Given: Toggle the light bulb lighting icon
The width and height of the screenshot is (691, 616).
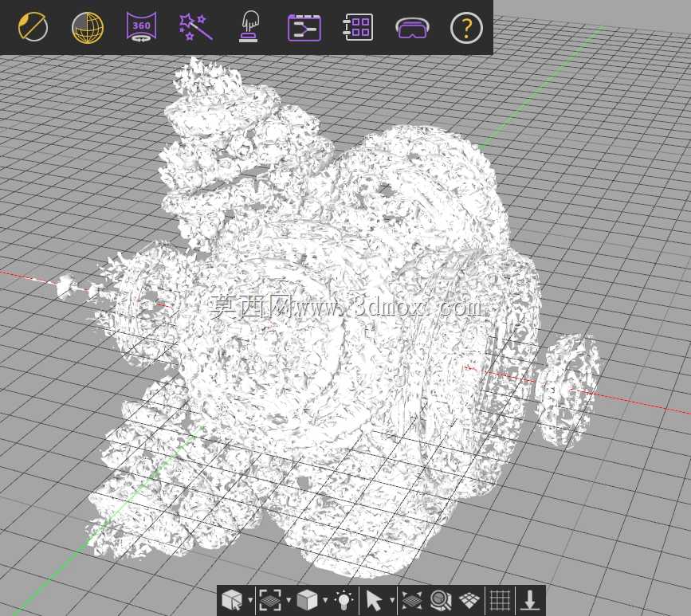Looking at the screenshot, I should pyautogui.click(x=344, y=600).
